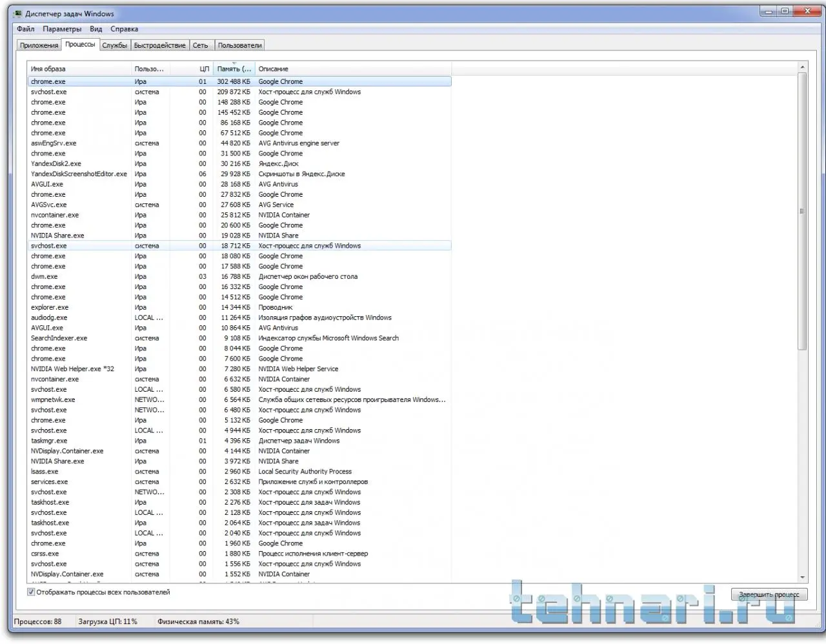Sort by the Имя образа column header

tap(79, 69)
